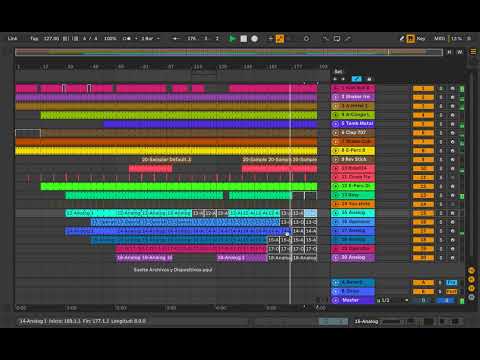The height and width of the screenshot is (360, 480).
Task: Unfold the Master track
Action: coord(336,300)
